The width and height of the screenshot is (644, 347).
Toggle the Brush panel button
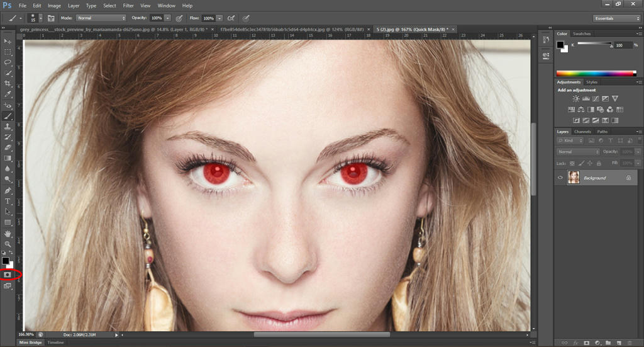point(51,18)
